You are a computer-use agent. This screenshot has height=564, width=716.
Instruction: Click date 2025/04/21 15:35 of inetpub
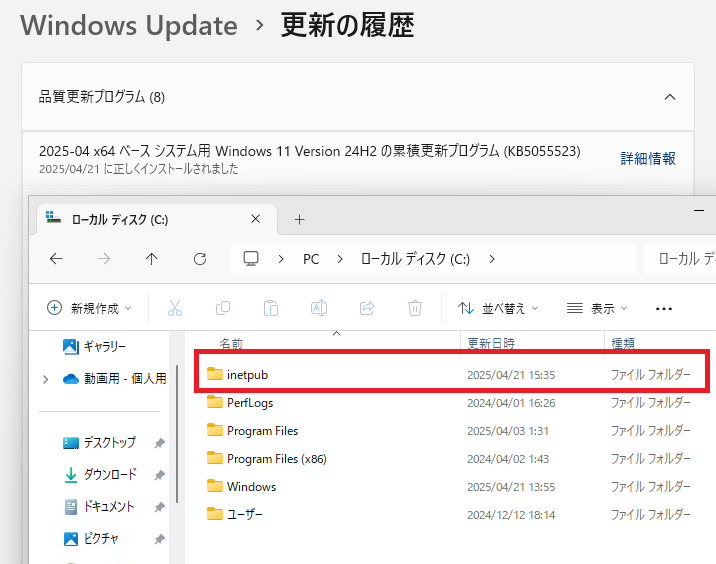[511, 375]
